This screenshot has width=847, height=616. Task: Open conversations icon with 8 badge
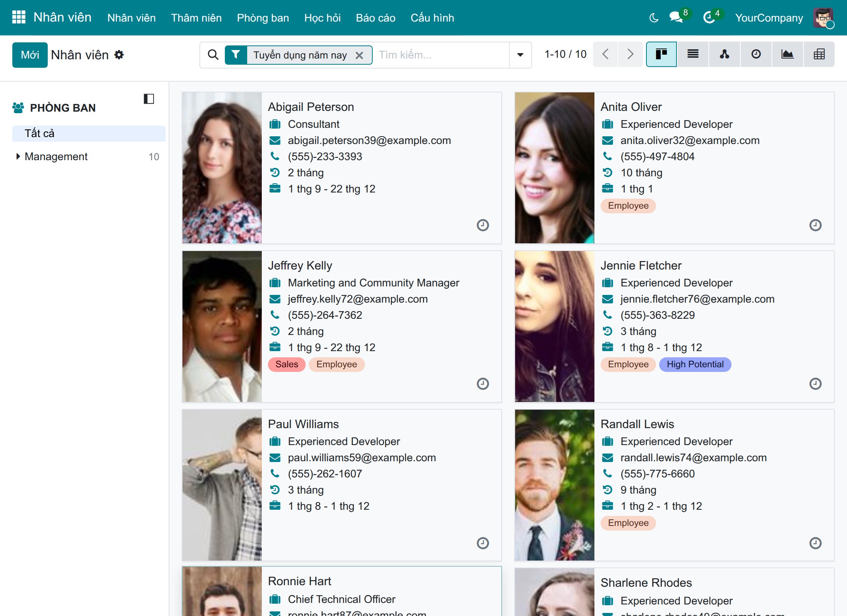(676, 17)
